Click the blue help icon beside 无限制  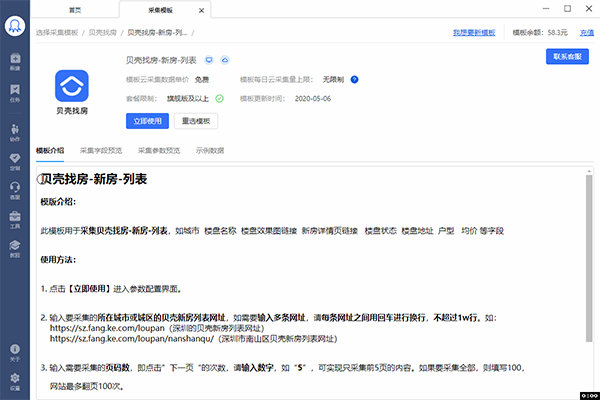tap(355, 79)
